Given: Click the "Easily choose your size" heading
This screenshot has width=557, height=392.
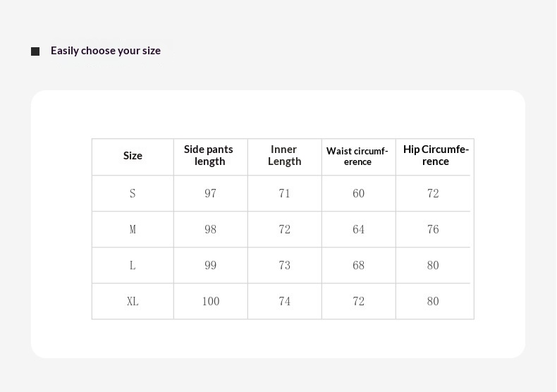Looking at the screenshot, I should coord(106,51).
